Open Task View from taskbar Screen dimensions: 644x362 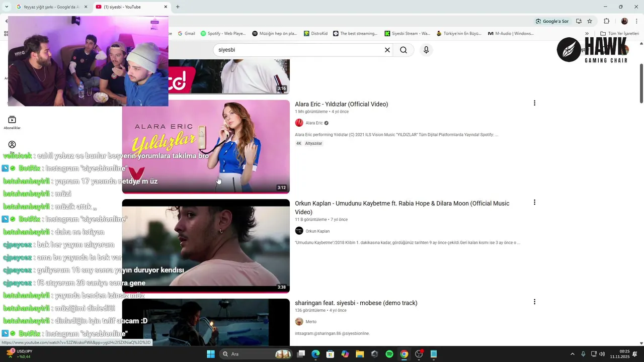tap(301, 354)
